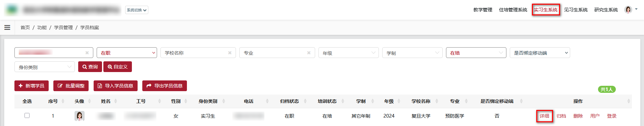Viewport: 644px width, 126px height.
Task: Click 学员档案 breadcrumb
Action: pos(90,27)
